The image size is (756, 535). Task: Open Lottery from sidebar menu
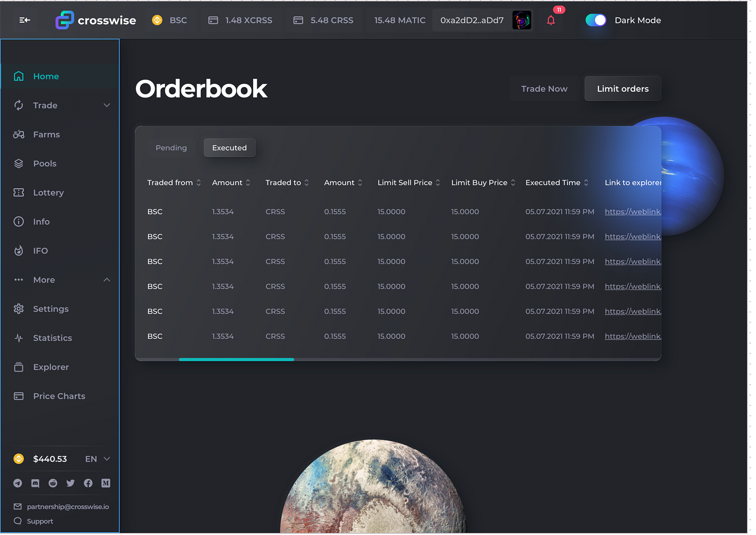[49, 192]
